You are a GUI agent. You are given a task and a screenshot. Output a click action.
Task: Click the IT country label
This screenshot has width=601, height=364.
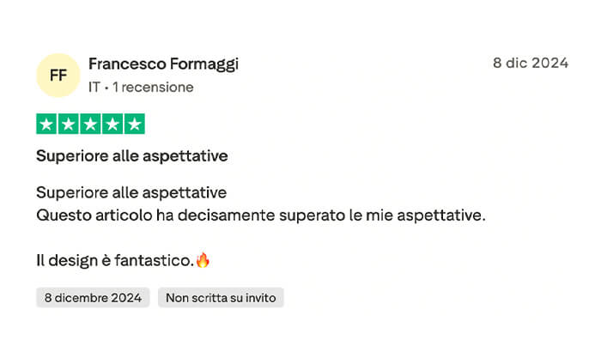(94, 87)
